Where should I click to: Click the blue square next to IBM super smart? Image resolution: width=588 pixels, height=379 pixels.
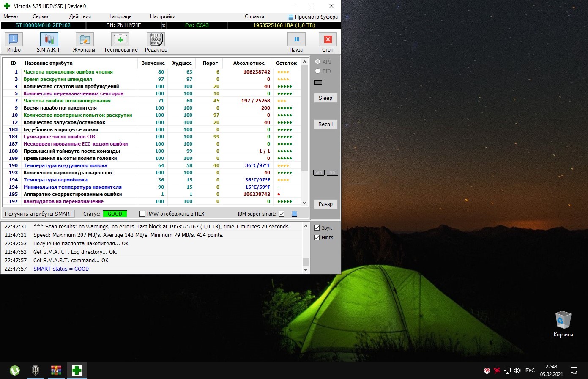tap(295, 214)
